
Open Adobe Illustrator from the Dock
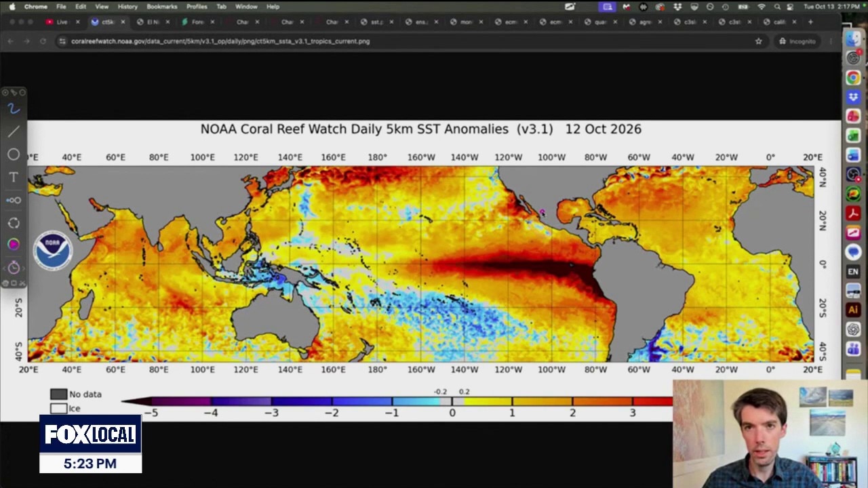[853, 310]
